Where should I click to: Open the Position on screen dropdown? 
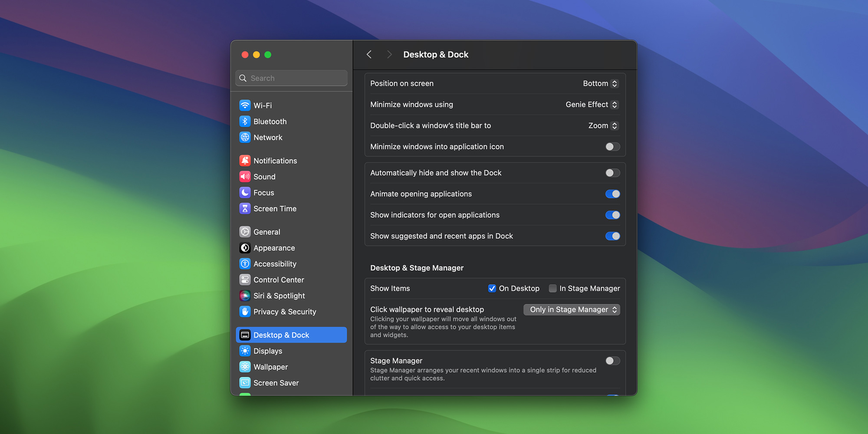click(x=600, y=83)
